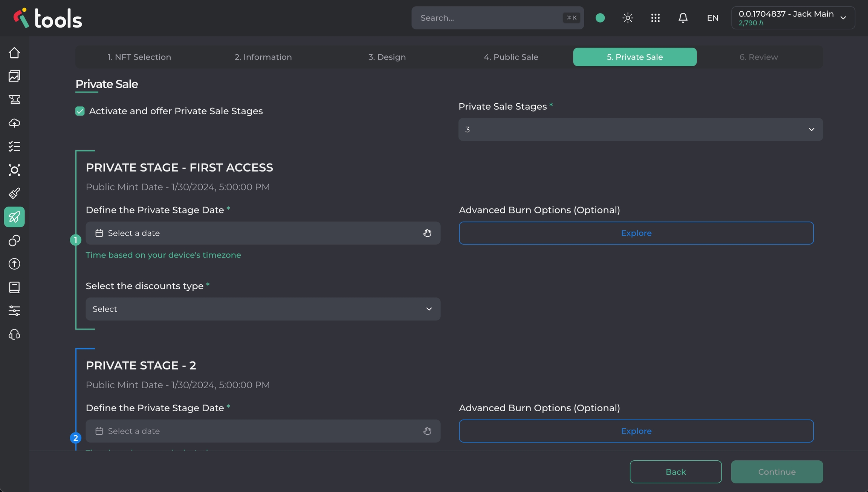Click the Back button
The width and height of the screenshot is (868, 492).
point(675,472)
